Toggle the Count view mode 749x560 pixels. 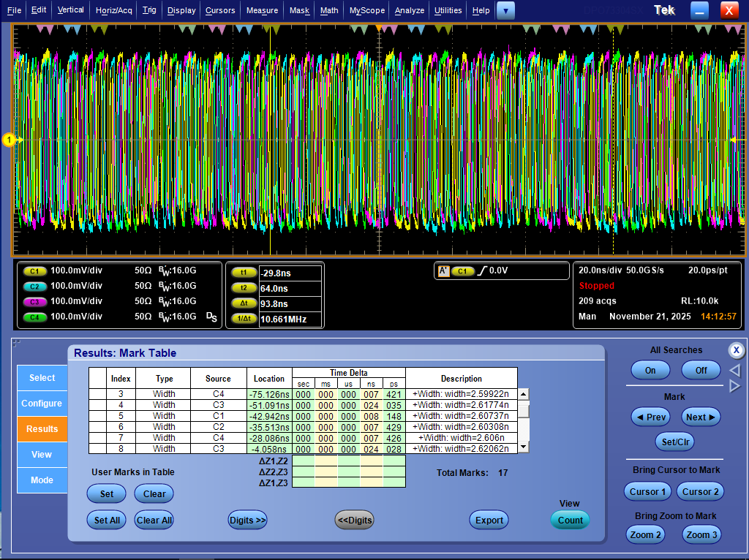[570, 520]
